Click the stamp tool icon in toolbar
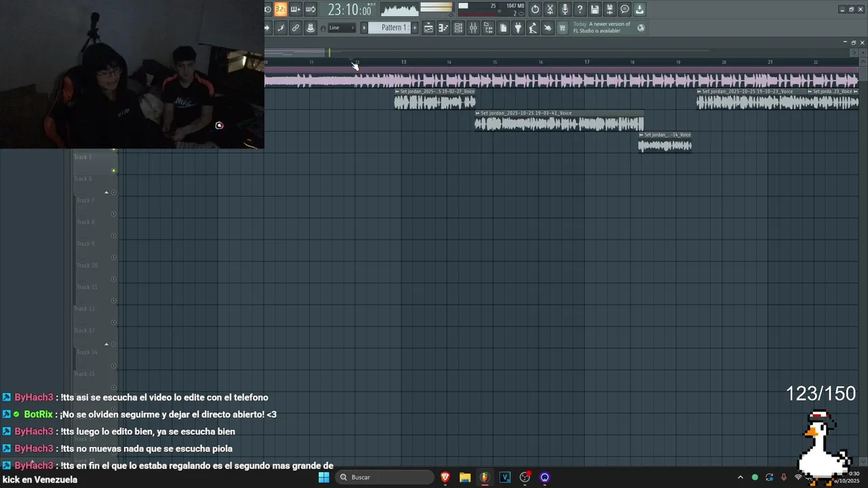Image resolution: width=868 pixels, height=488 pixels. 311,28
